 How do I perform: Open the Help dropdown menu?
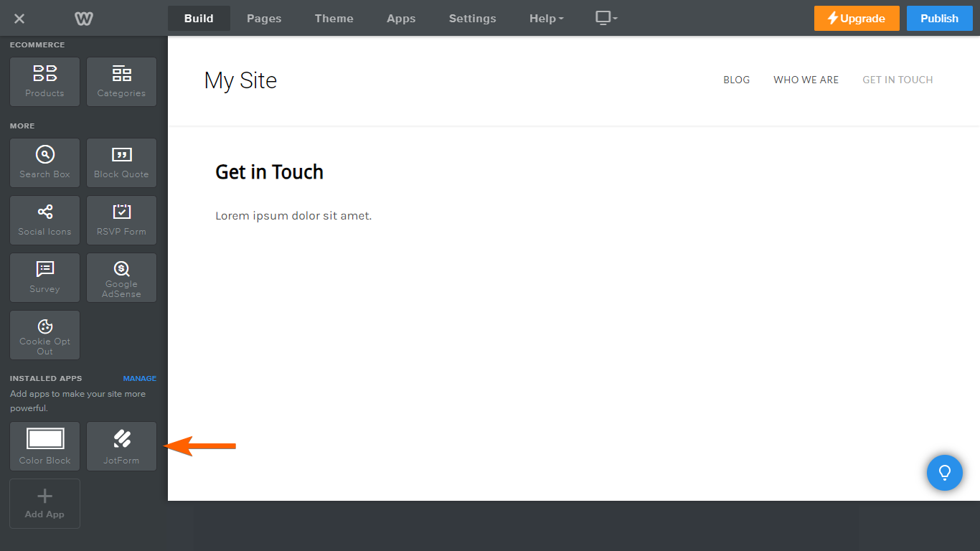pos(546,19)
